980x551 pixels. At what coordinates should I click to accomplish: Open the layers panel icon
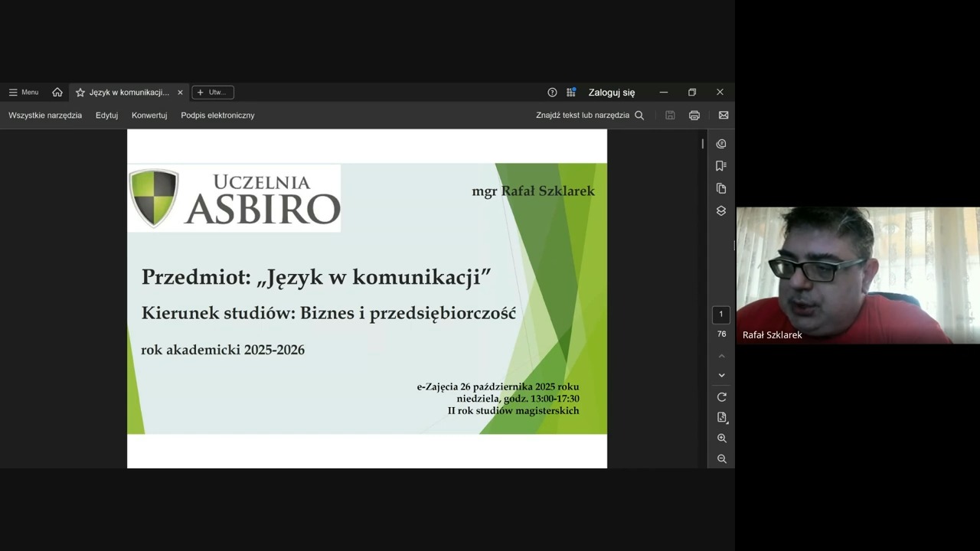[x=721, y=210]
